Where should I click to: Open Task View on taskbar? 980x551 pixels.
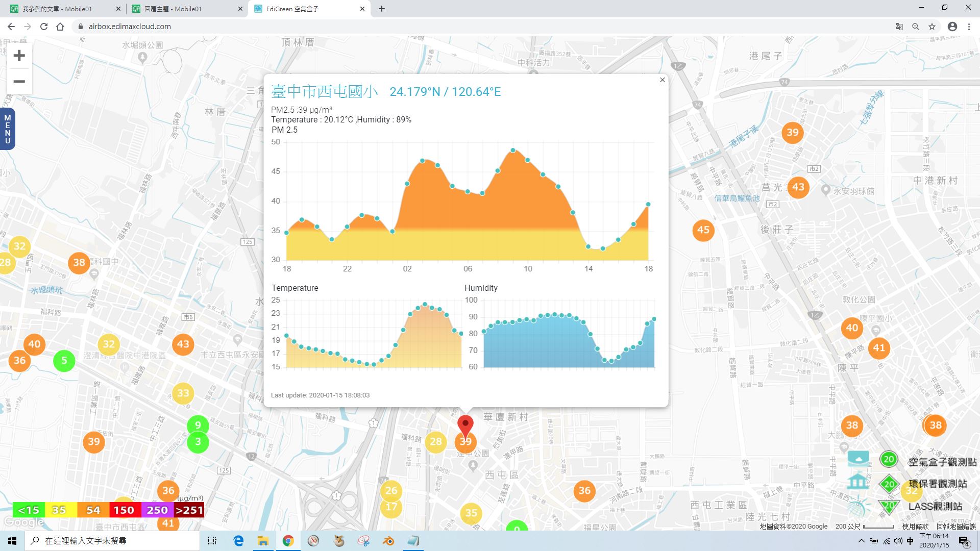[x=212, y=541]
